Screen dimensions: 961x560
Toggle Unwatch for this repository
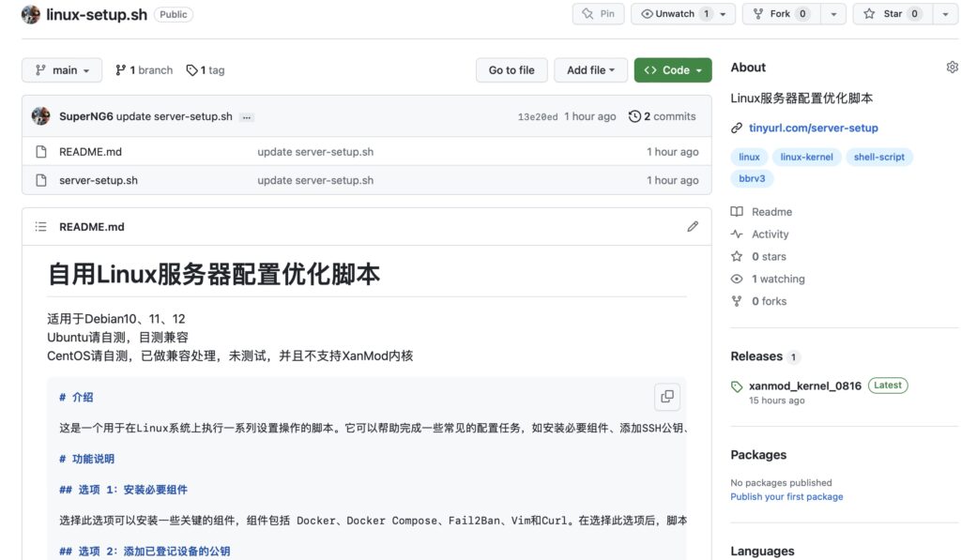click(676, 14)
